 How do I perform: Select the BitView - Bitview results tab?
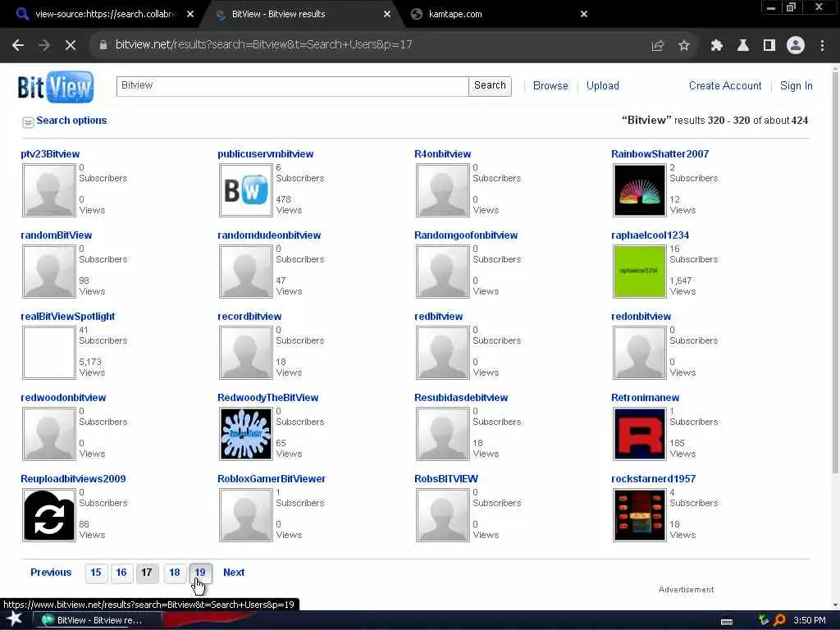point(279,15)
